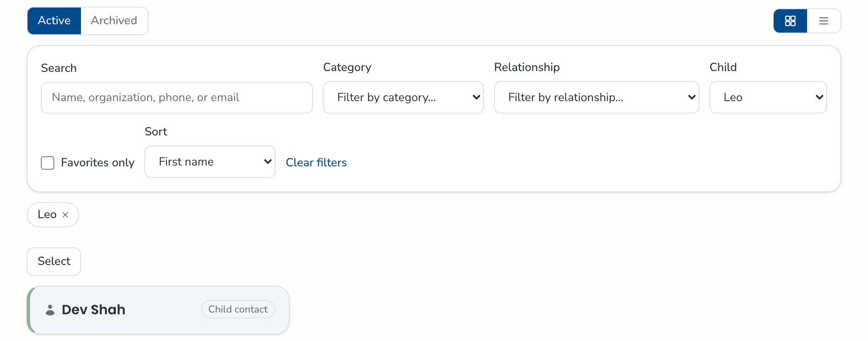
Task: Open the Sort dropdown set to First name
Action: [210, 162]
